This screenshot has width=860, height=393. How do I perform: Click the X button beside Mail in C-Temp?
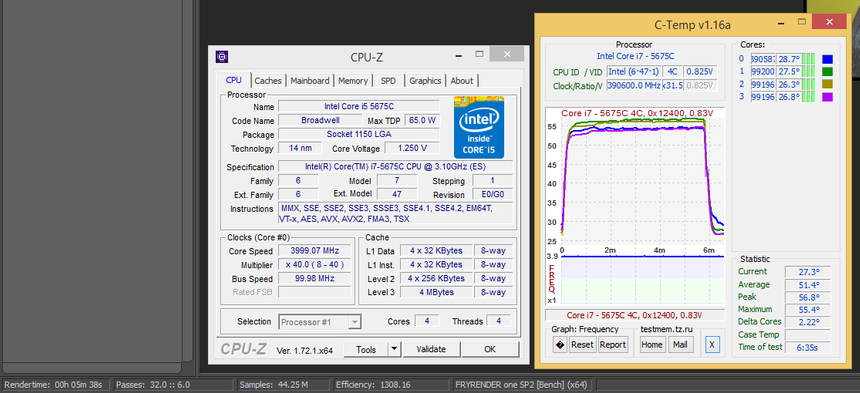[712, 345]
